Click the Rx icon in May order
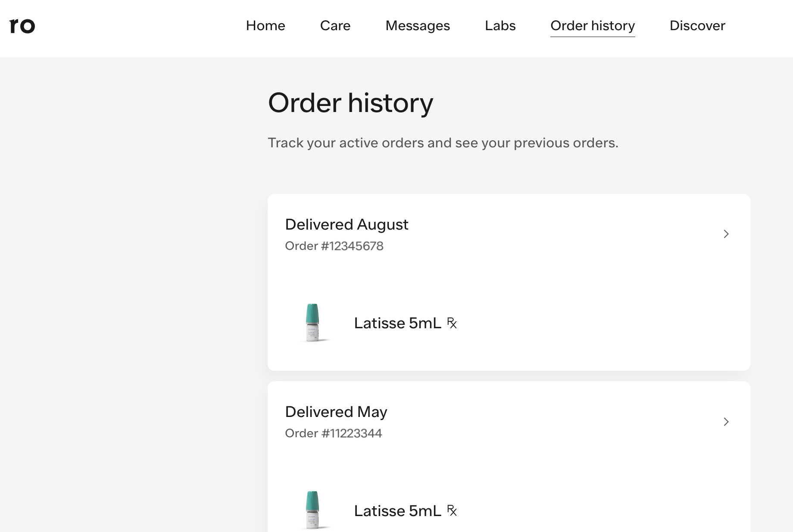This screenshot has width=793, height=532. point(452,510)
